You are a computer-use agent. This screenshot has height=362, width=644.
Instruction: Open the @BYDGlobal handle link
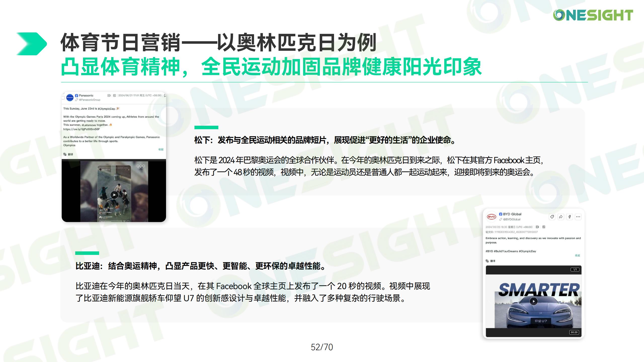(x=511, y=219)
